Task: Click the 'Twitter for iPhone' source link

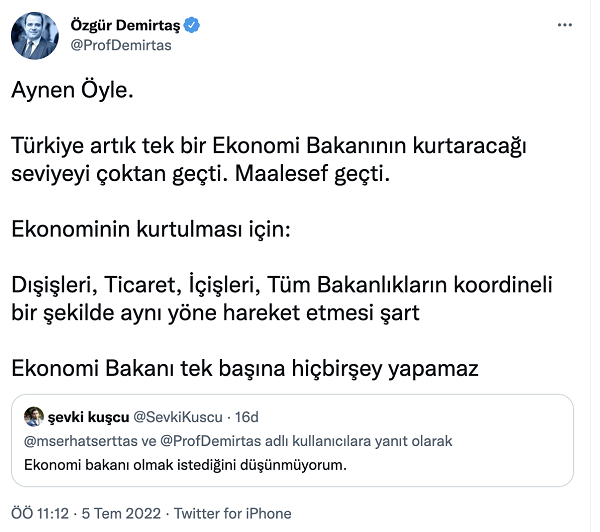Action: 233,513
